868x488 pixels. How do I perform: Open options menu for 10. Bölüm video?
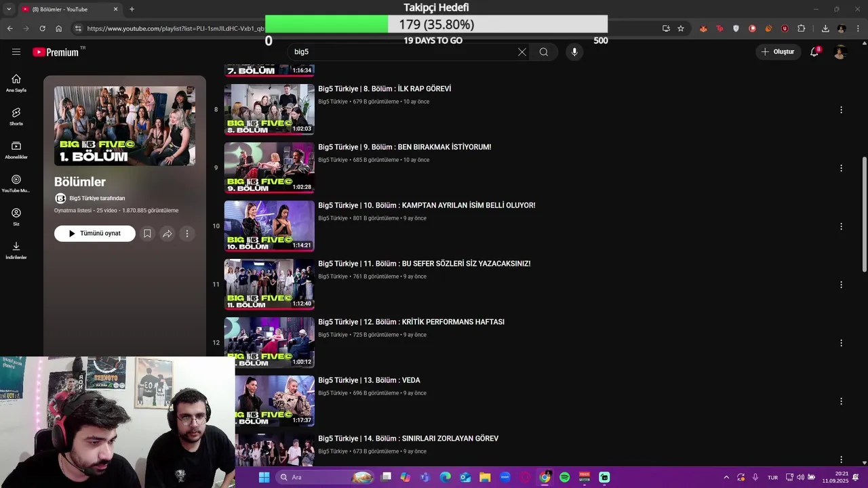click(841, 226)
